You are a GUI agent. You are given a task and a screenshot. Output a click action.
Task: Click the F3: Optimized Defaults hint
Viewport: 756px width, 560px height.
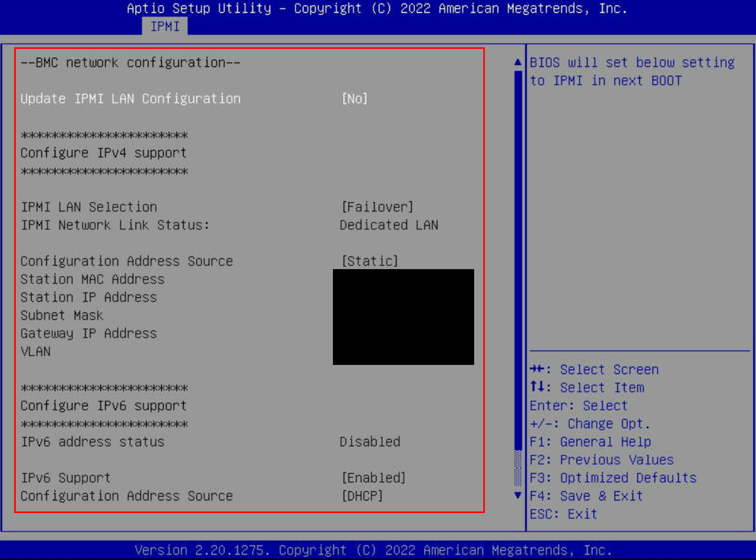[613, 478]
